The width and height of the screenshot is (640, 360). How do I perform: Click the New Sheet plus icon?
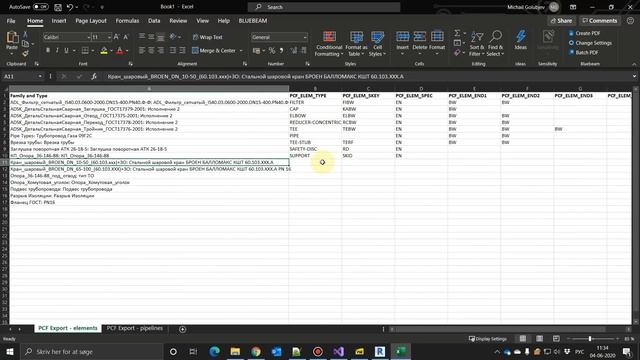182,329
